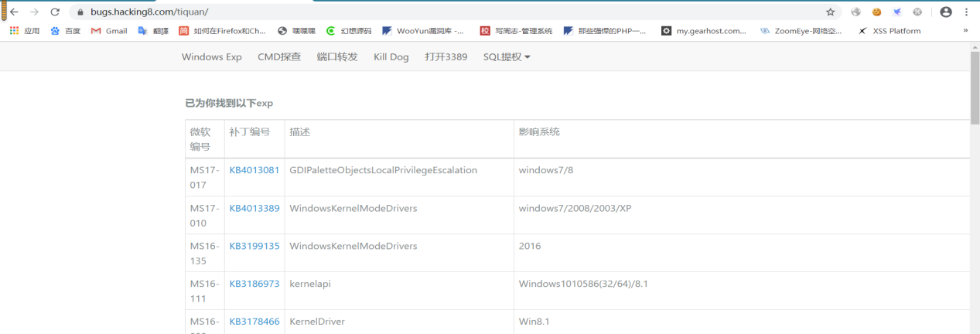Image resolution: width=980 pixels, height=334 pixels.
Task: Open the Windows Exp nav item
Action: pyautogui.click(x=212, y=57)
